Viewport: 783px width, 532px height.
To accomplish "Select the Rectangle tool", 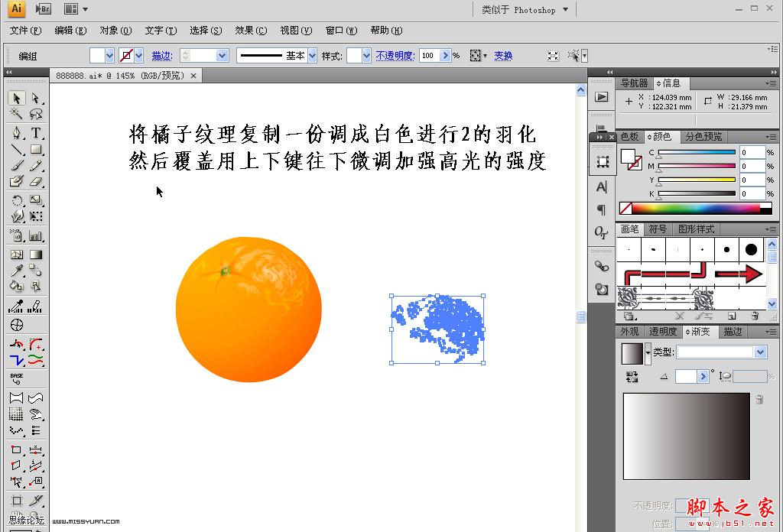I will coord(35,149).
